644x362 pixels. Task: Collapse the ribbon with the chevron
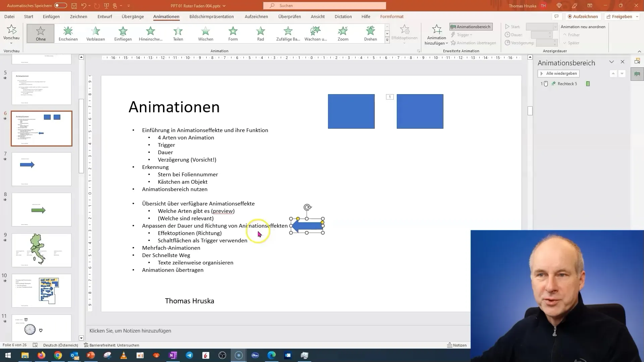(x=639, y=51)
